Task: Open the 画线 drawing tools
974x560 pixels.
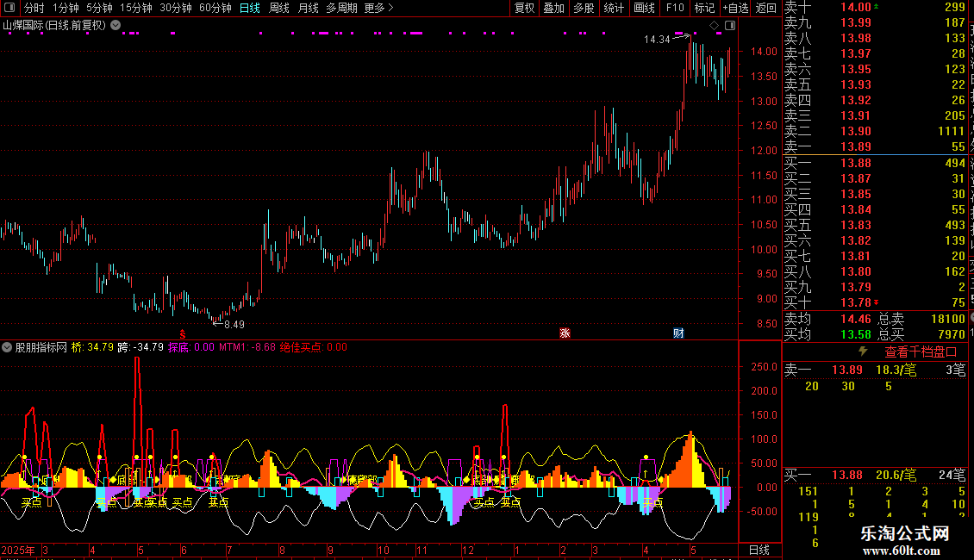Action: click(x=644, y=8)
